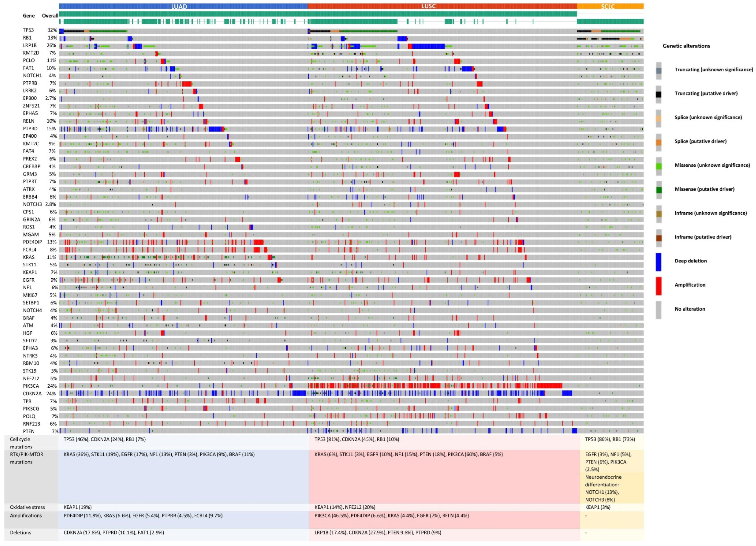Click the Amplifications table row label
The height and width of the screenshot is (546, 756).
pos(26,515)
